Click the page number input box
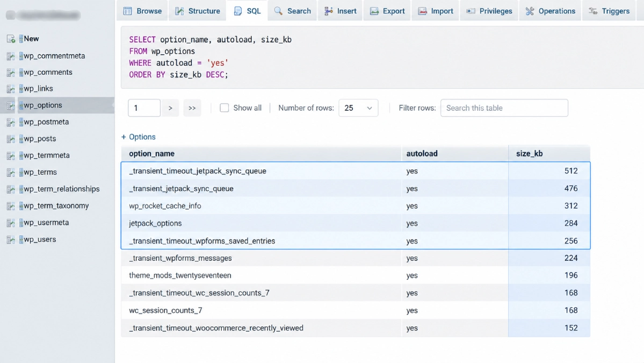The height and width of the screenshot is (363, 644). click(x=144, y=108)
